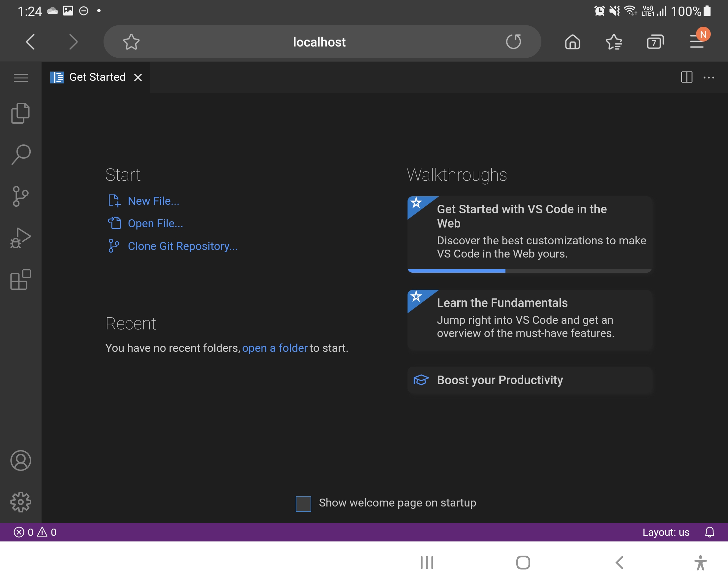728x583 pixels.
Task: Tap the accessibility shortcut button
Action: (x=700, y=563)
